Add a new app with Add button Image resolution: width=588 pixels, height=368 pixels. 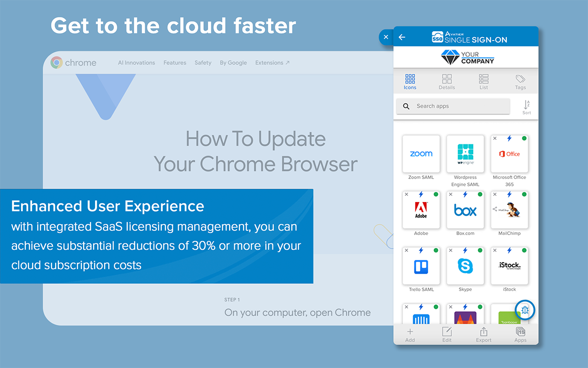410,334
